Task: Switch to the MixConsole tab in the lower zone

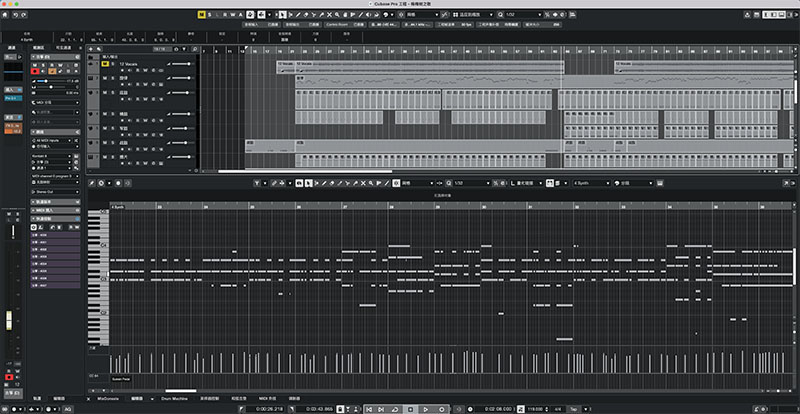Action: pos(108,398)
